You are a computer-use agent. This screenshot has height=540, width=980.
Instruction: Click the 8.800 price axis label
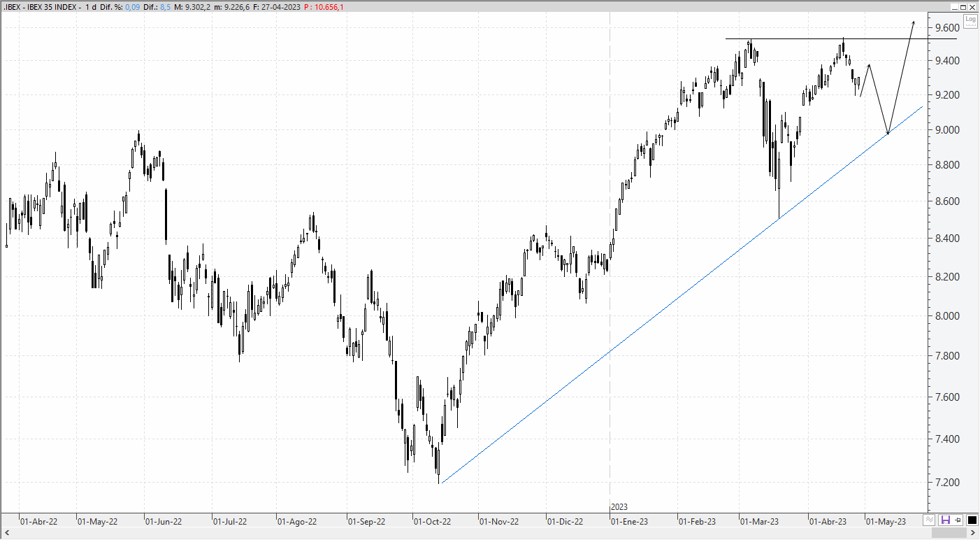947,165
